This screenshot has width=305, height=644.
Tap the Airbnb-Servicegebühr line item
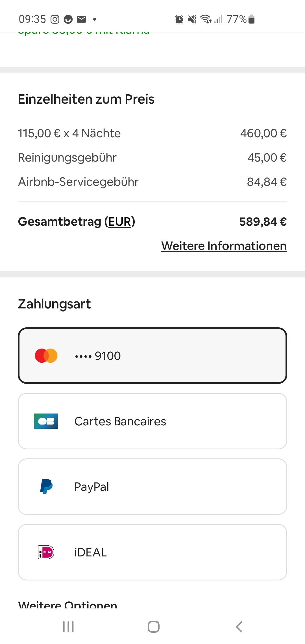coord(79,182)
